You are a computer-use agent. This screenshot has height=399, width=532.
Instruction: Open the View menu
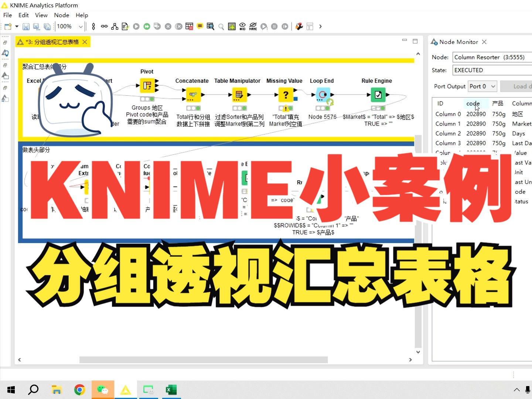point(41,15)
